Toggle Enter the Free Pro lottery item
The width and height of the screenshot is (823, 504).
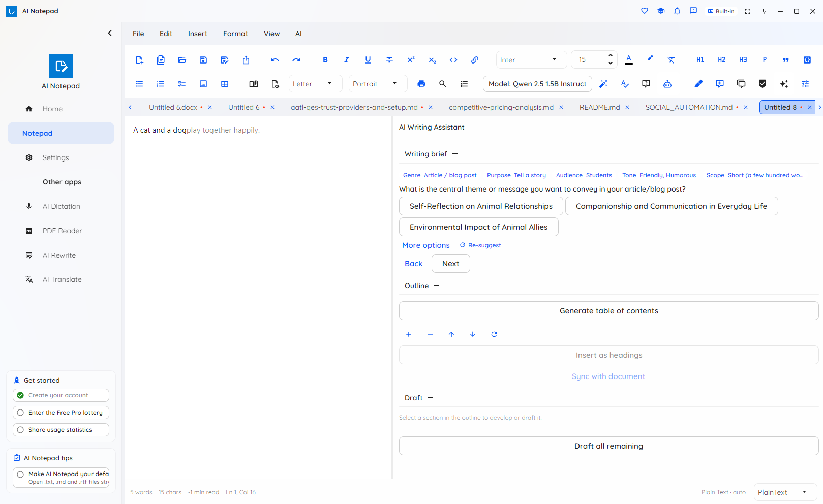coord(61,413)
